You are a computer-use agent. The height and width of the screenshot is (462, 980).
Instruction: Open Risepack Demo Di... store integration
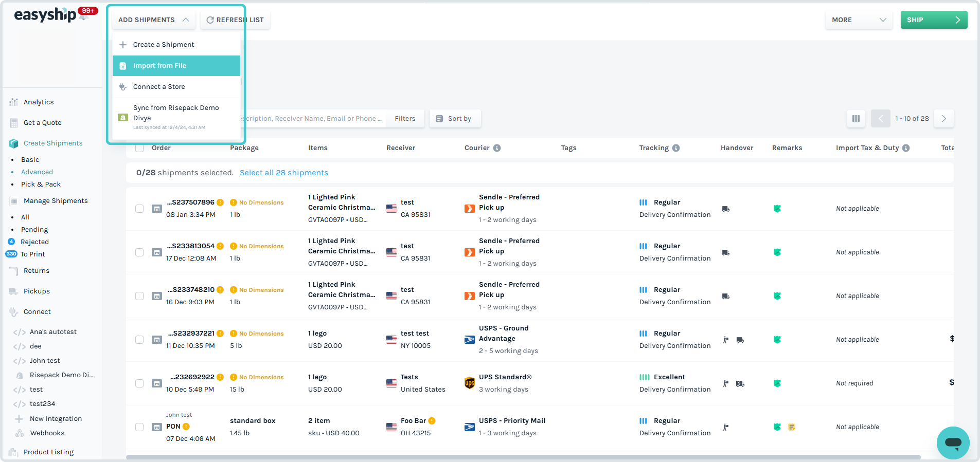[61, 375]
